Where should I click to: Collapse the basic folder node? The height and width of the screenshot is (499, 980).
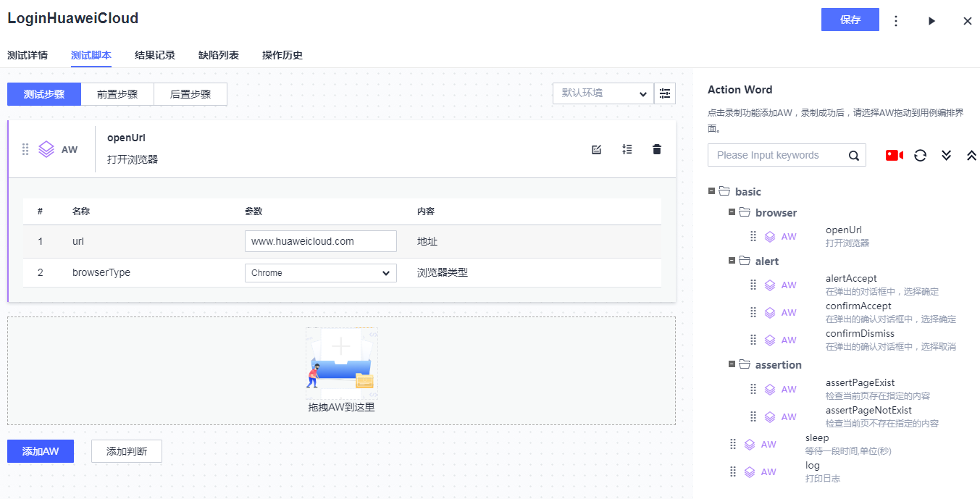[712, 191]
